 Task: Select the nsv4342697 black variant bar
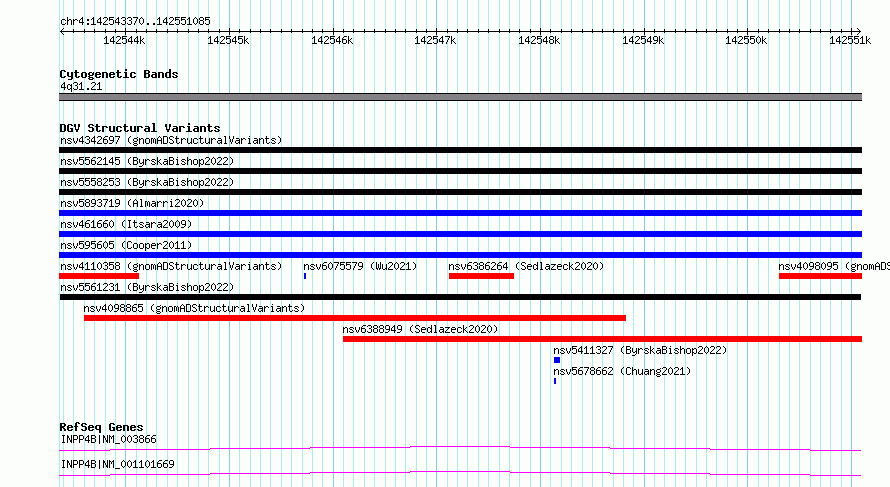pyautogui.click(x=460, y=150)
